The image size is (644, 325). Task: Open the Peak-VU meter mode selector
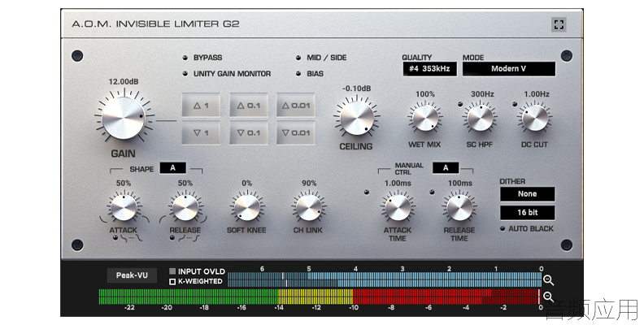pos(132,275)
